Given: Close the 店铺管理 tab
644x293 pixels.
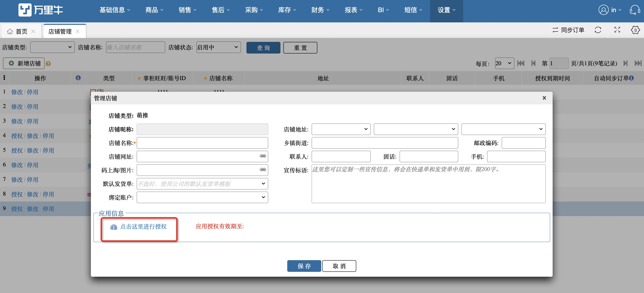Looking at the screenshot, I should pos(78,32).
